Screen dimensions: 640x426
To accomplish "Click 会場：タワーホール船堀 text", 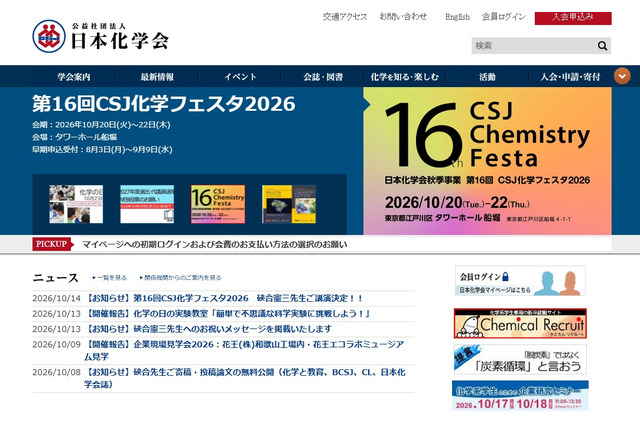I will [x=75, y=137].
